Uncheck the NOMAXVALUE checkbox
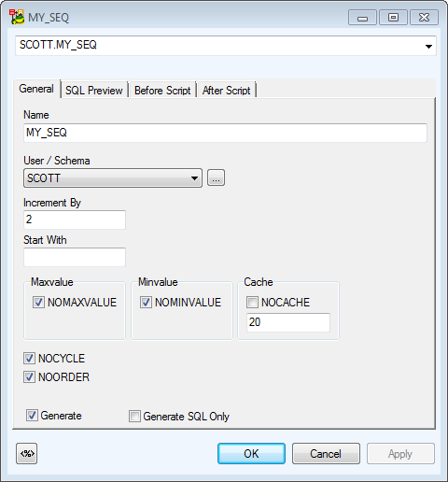 pyautogui.click(x=38, y=302)
